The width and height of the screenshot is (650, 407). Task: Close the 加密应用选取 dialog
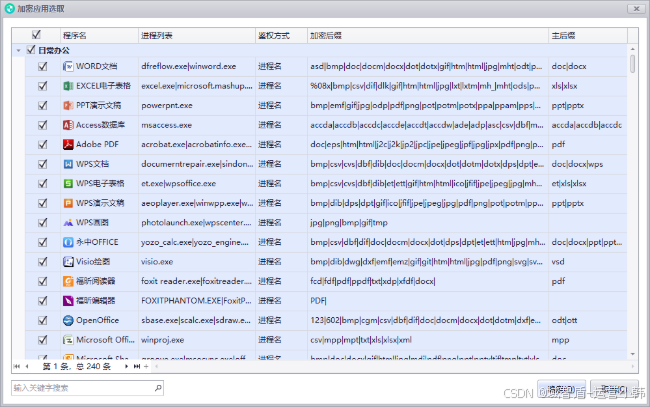click(636, 8)
